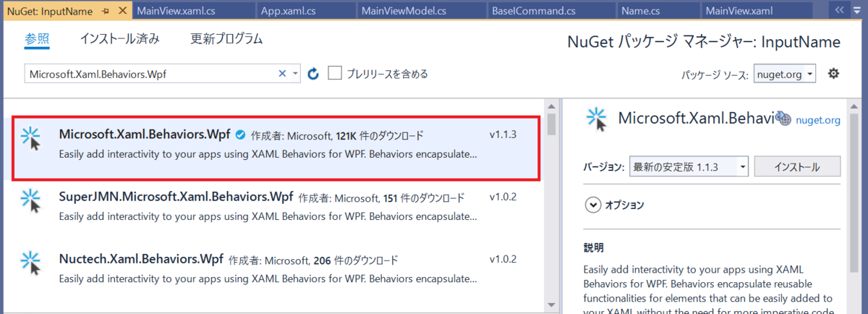Click the インストール button
This screenshot has width=868, height=314.
point(797,166)
